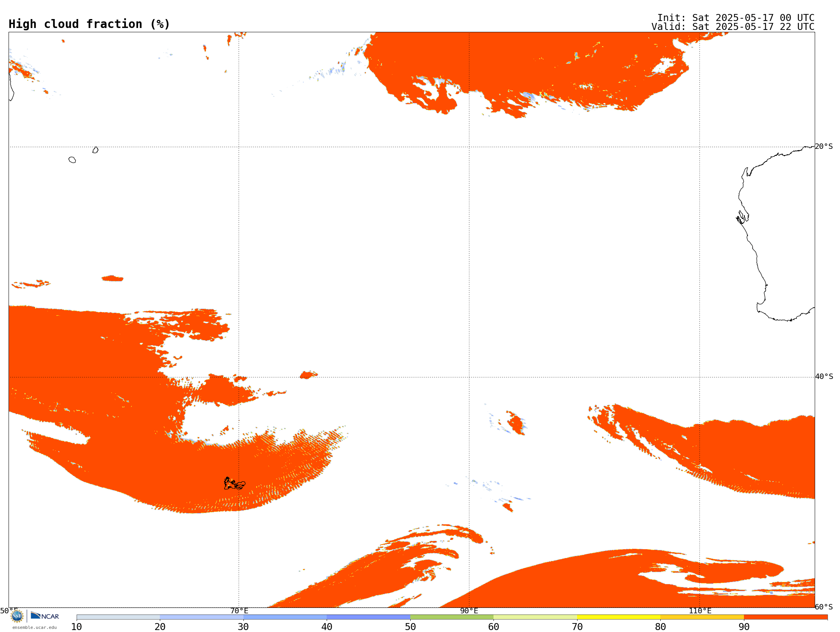
Task: Pick the 30-40 blue colorbar segment
Action: tap(285, 617)
